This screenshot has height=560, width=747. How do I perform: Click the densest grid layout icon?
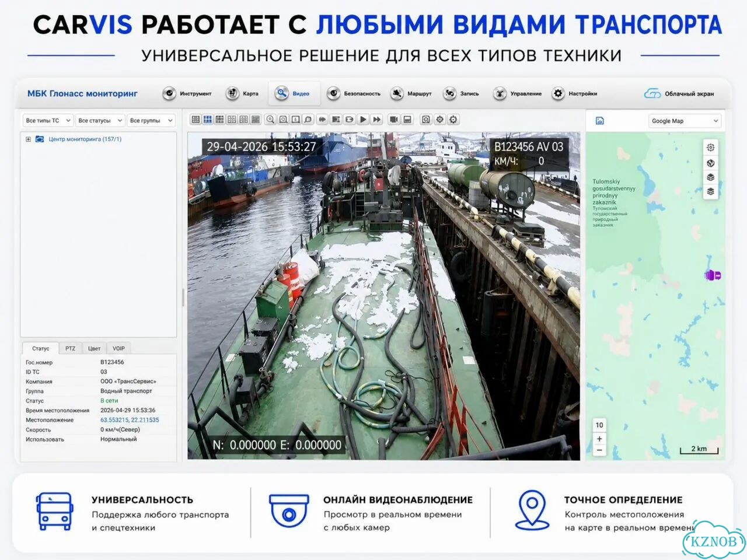click(x=255, y=120)
